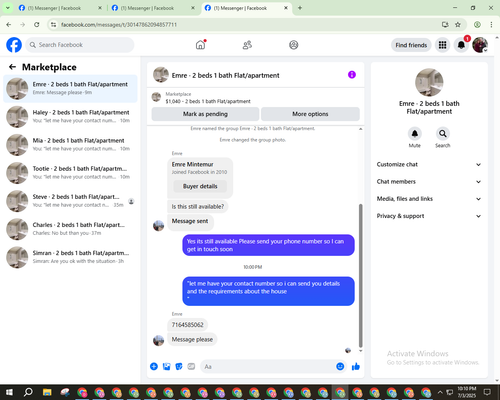Open the Home feed icon

pos(200,45)
